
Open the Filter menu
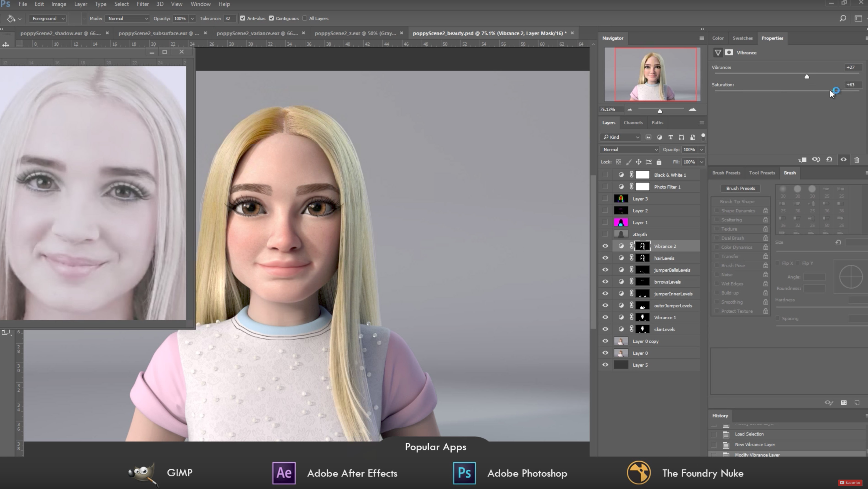[x=143, y=4]
